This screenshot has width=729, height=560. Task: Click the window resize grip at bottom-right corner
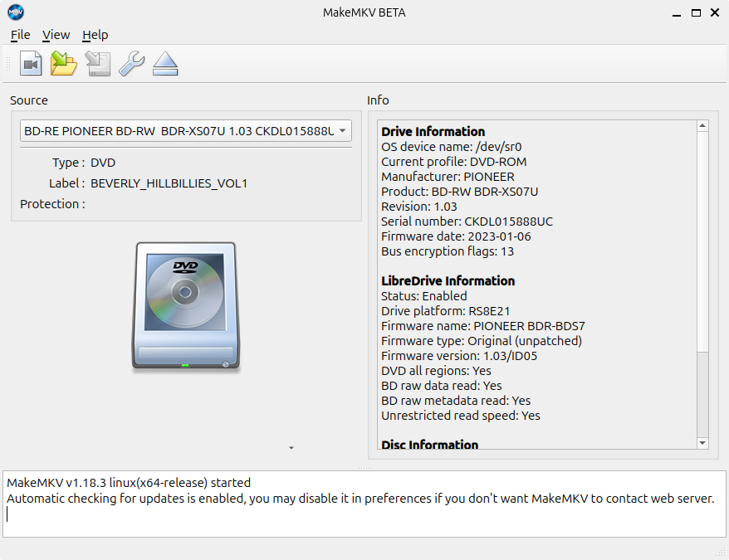pos(720,552)
